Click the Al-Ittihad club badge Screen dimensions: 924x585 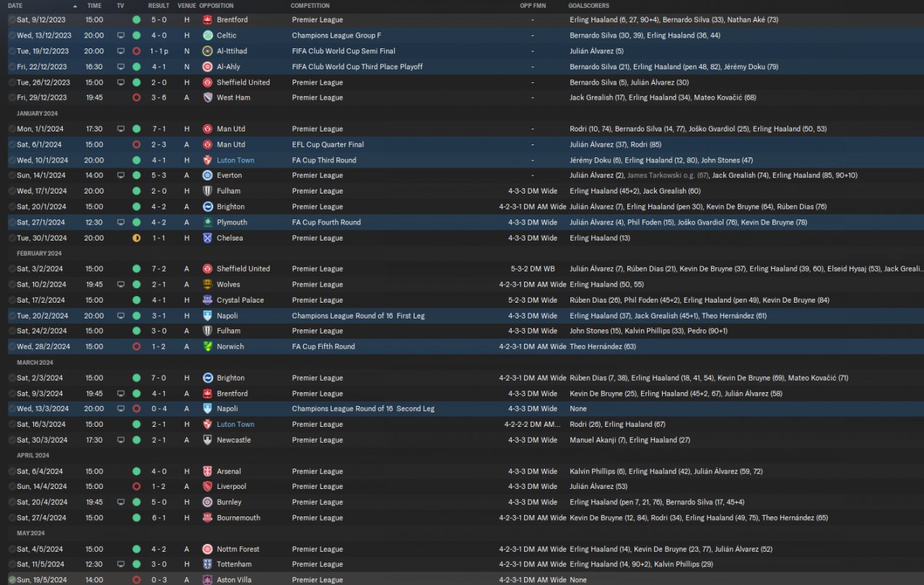[x=207, y=51]
